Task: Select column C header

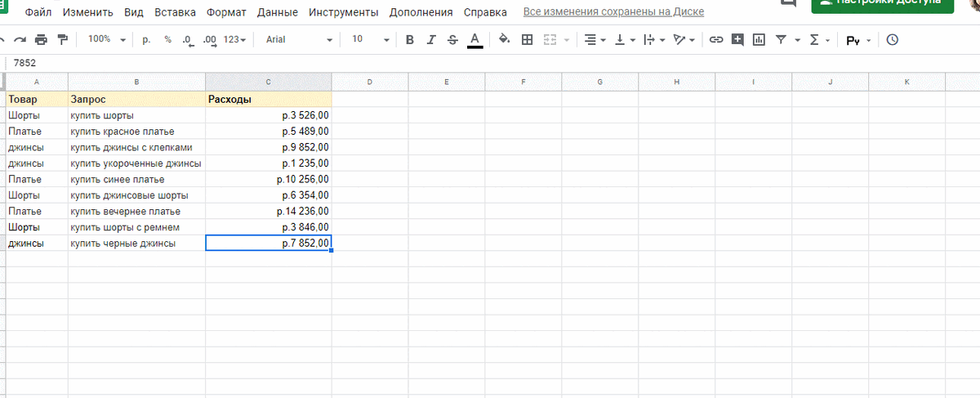Action: pyautogui.click(x=268, y=82)
